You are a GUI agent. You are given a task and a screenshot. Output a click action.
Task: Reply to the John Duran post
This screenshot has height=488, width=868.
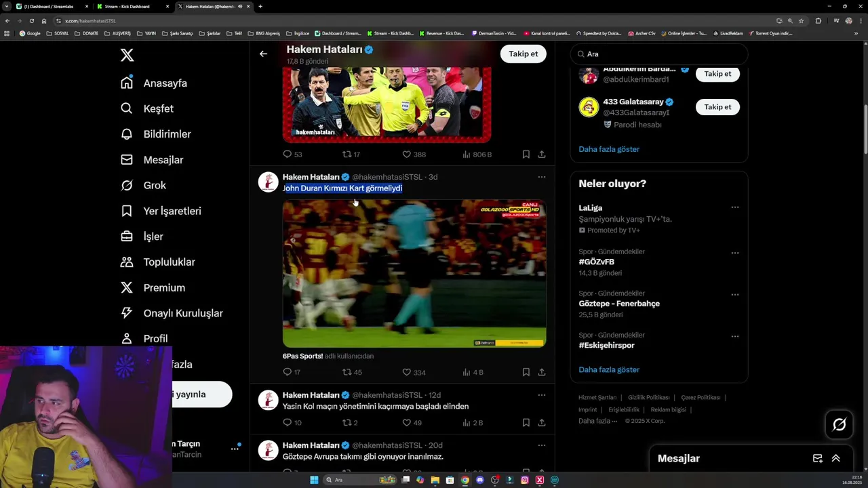point(288,372)
